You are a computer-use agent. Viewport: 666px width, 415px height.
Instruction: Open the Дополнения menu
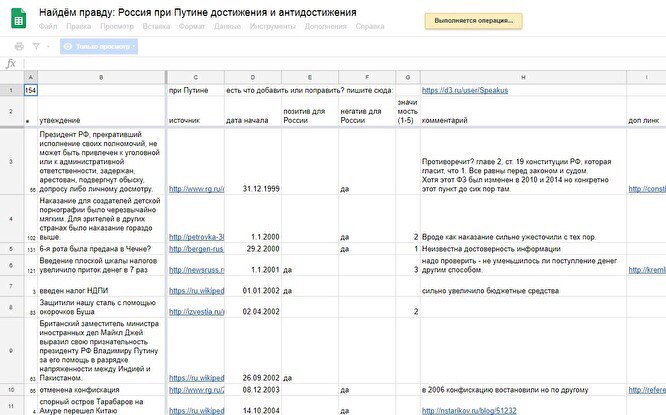coord(326,26)
